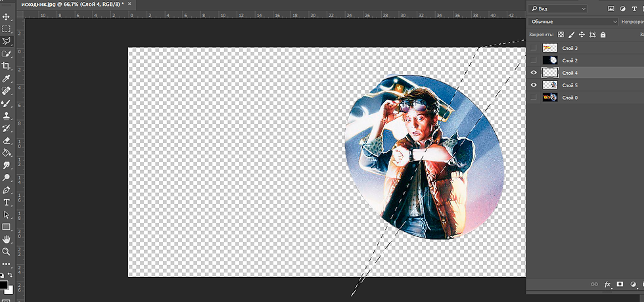Screen dimensions: 644x302
Task: Click the Непрозрачность opacity label
Action: pyautogui.click(x=632, y=21)
